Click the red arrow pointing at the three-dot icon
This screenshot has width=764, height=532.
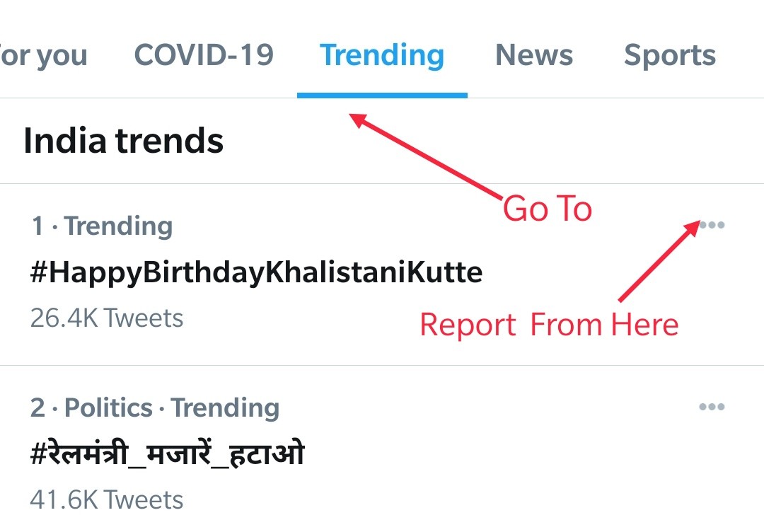click(x=658, y=260)
